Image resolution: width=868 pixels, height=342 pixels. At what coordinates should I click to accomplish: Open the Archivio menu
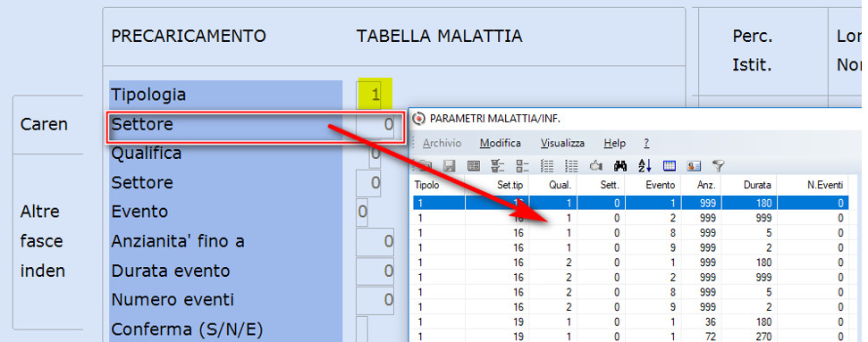pyautogui.click(x=442, y=144)
